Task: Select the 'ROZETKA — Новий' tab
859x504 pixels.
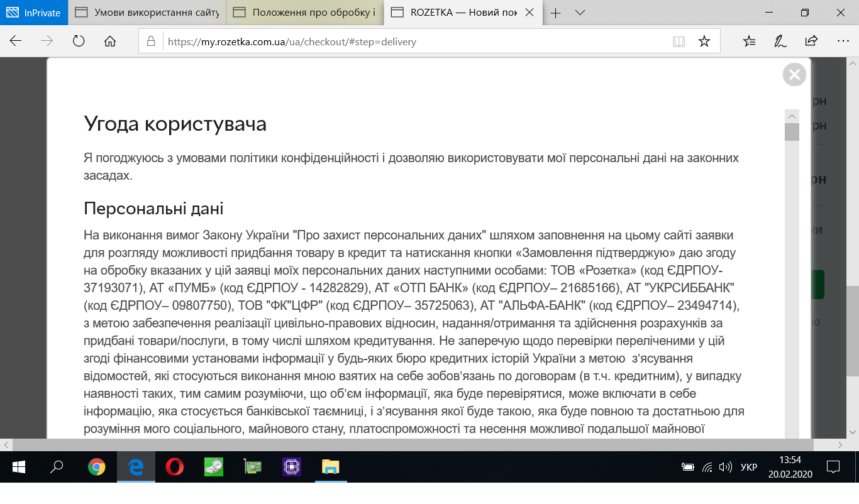Action: pyautogui.click(x=462, y=13)
